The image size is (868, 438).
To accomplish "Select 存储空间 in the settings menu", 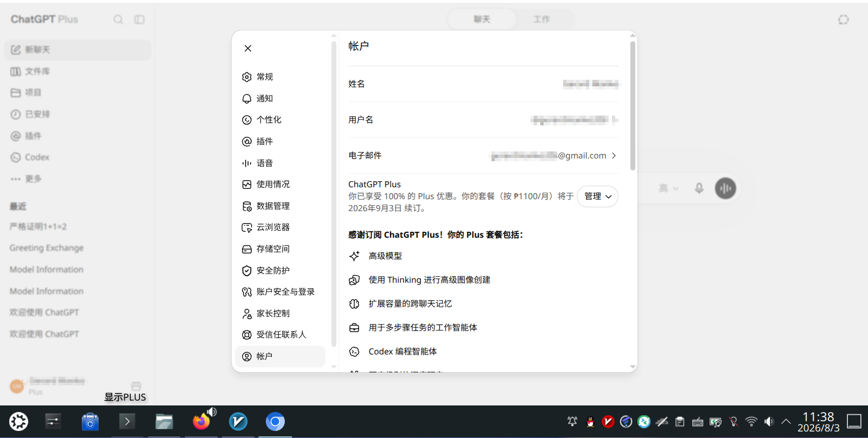I will click(x=280, y=249).
